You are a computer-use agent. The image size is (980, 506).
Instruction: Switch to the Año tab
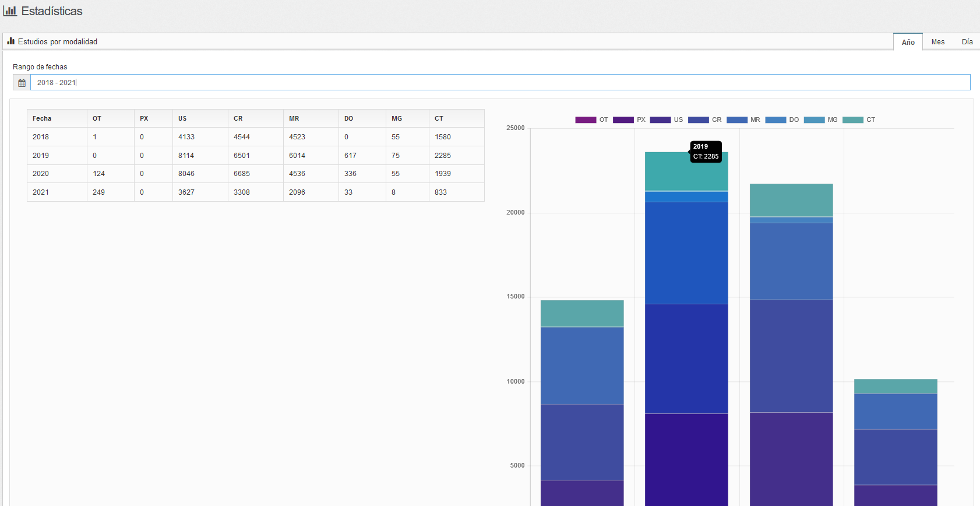(908, 42)
